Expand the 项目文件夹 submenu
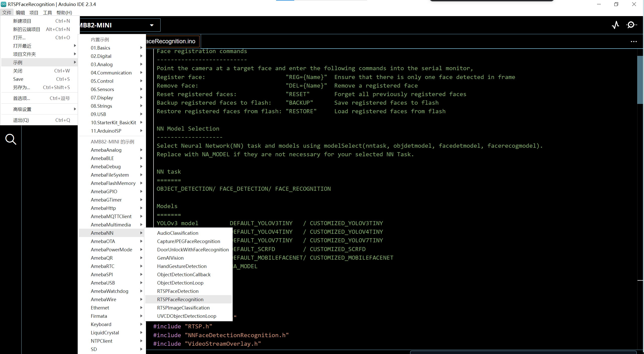 coord(39,54)
